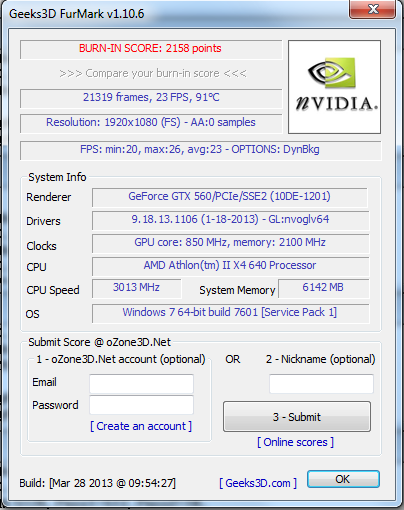This screenshot has height=510, width=404.
Task: Select the GPU core clocks field
Action: (x=231, y=243)
